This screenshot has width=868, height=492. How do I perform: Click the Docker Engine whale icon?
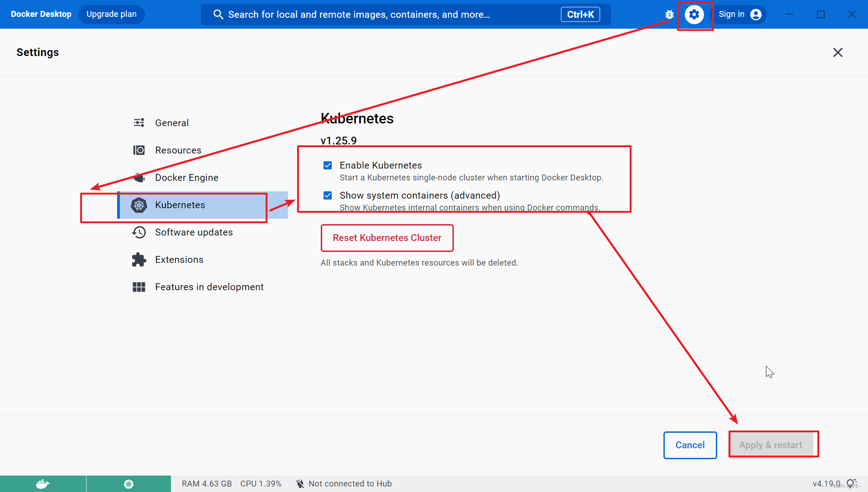[x=139, y=177]
